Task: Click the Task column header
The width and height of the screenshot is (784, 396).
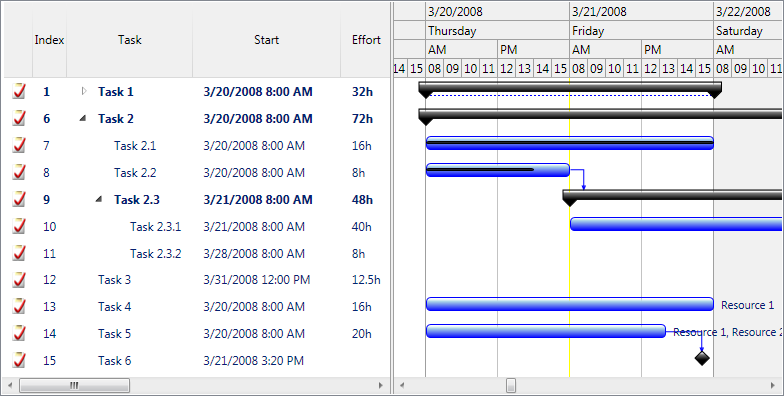Action: pyautogui.click(x=130, y=40)
